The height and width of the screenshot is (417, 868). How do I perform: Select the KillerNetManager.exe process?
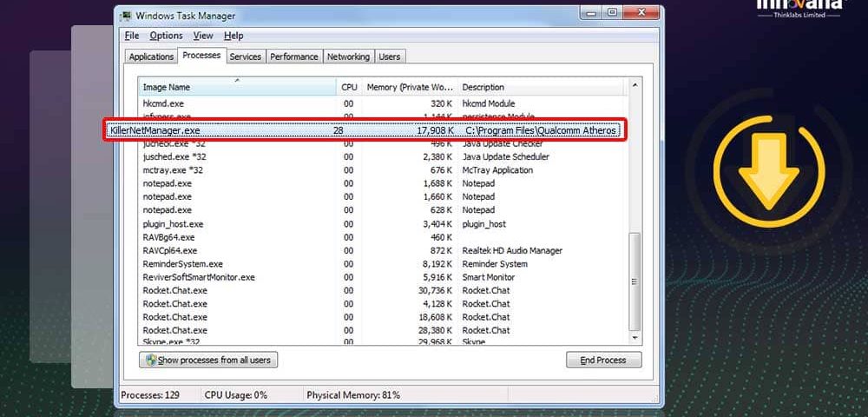(x=365, y=130)
